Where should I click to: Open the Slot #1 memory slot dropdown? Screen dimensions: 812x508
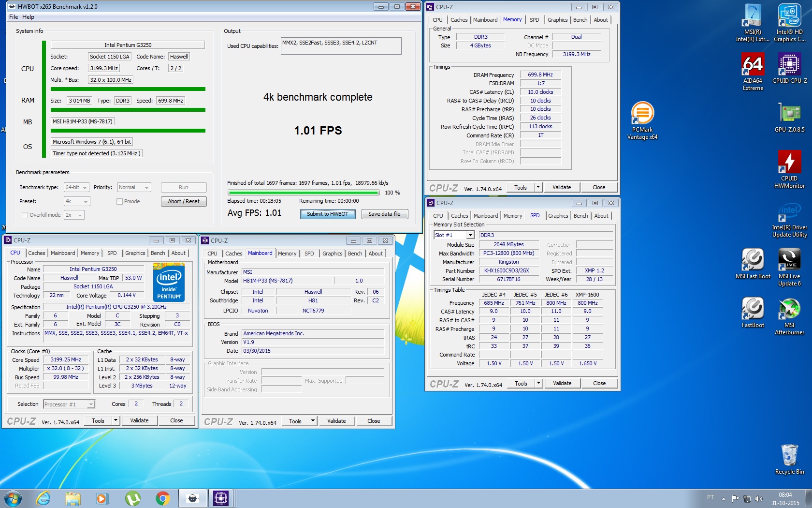tap(454, 235)
